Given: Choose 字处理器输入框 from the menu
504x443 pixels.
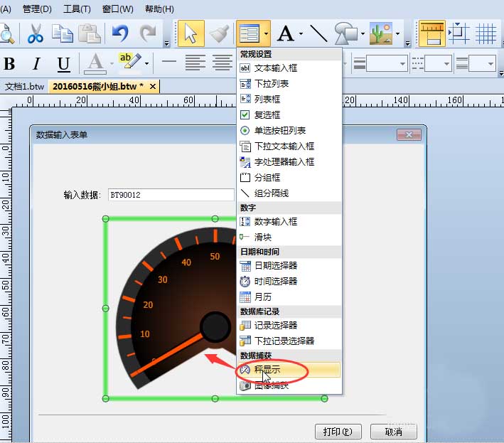Looking at the screenshot, I should click(289, 161).
